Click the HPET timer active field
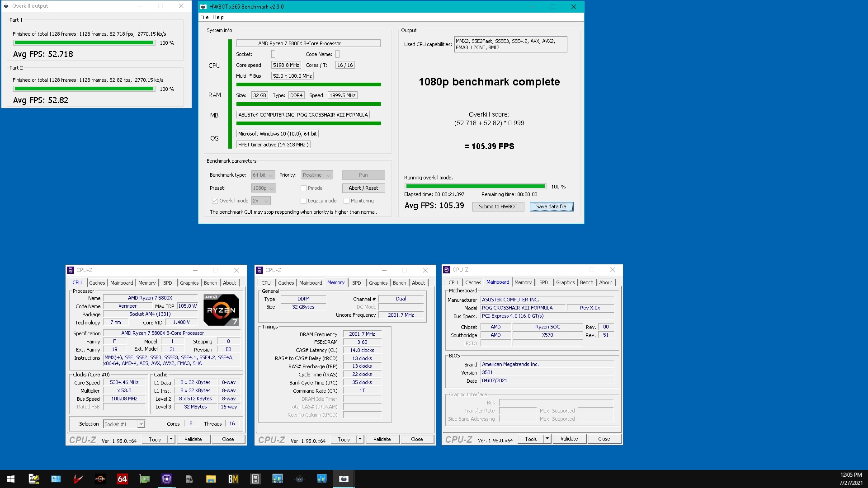 tap(273, 145)
